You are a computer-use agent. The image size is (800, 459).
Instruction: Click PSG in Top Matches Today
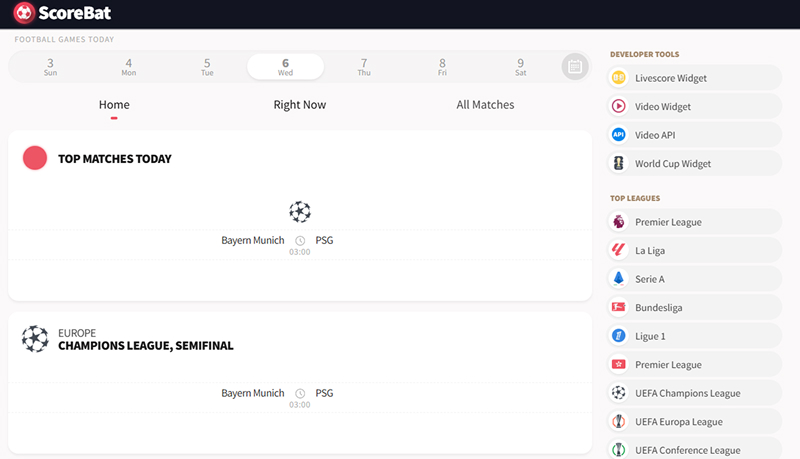(x=324, y=240)
